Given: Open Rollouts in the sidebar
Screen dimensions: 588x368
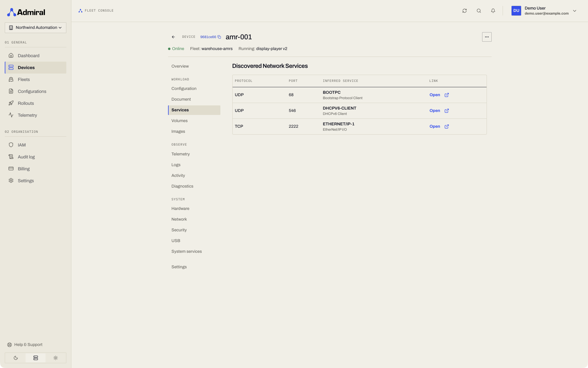Looking at the screenshot, I should pyautogui.click(x=35, y=103).
